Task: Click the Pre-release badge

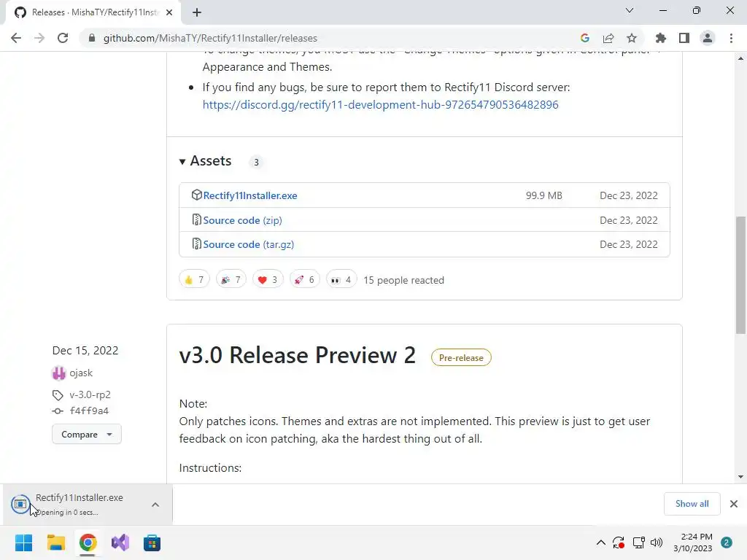Action: click(461, 357)
